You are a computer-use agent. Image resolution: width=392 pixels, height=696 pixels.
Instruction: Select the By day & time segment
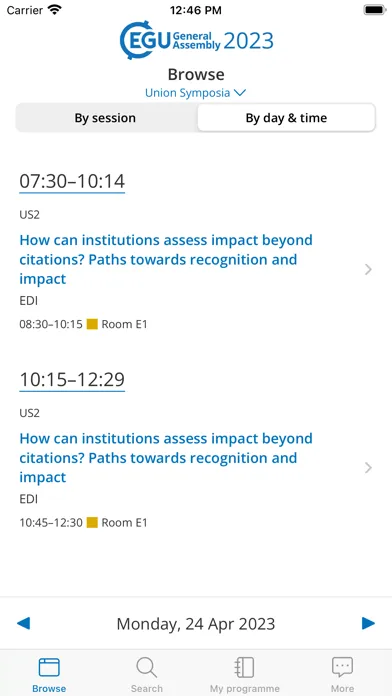[286, 118]
